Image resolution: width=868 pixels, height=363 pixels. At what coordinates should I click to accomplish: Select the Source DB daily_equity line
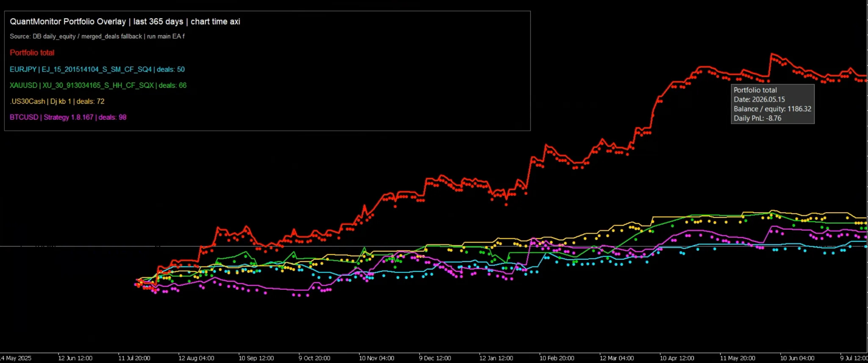[x=97, y=36]
